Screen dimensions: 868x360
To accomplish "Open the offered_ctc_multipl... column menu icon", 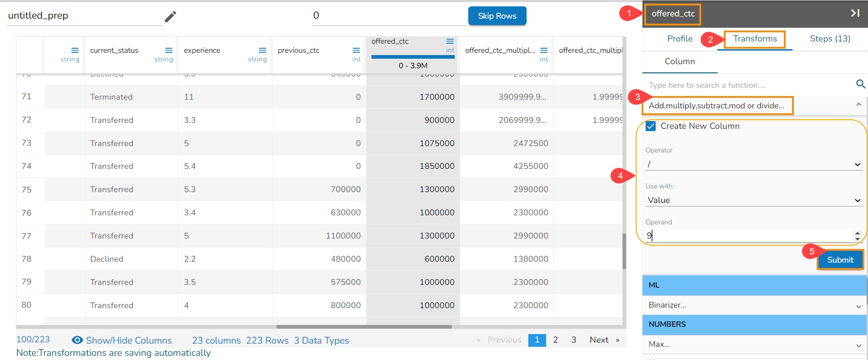I will pyautogui.click(x=544, y=50).
